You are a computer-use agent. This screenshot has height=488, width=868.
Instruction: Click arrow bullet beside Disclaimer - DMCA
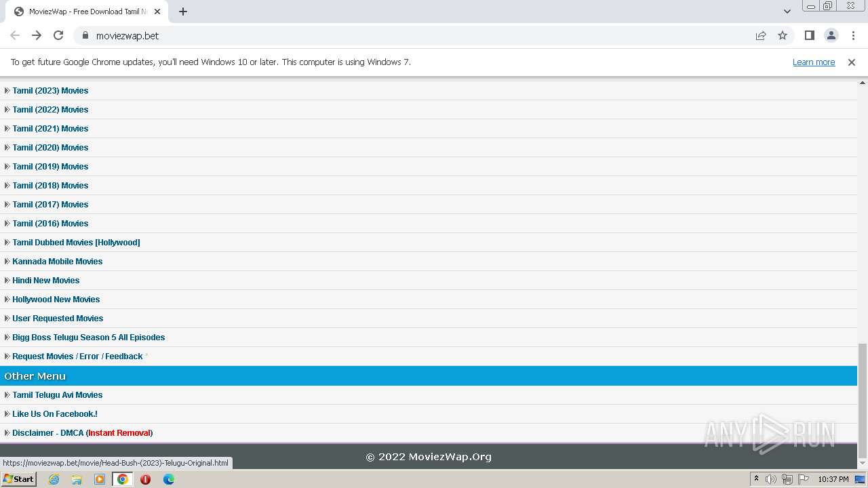[x=7, y=432]
